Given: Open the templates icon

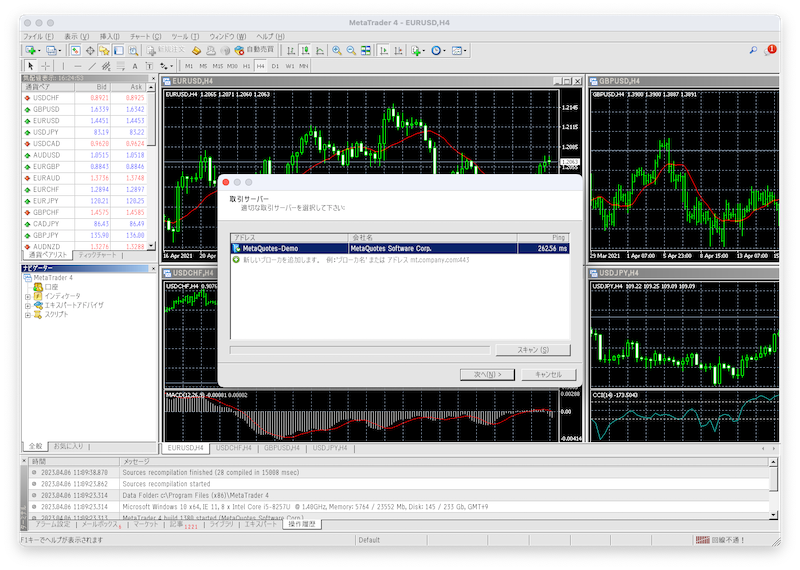Looking at the screenshot, I should click(x=459, y=50).
